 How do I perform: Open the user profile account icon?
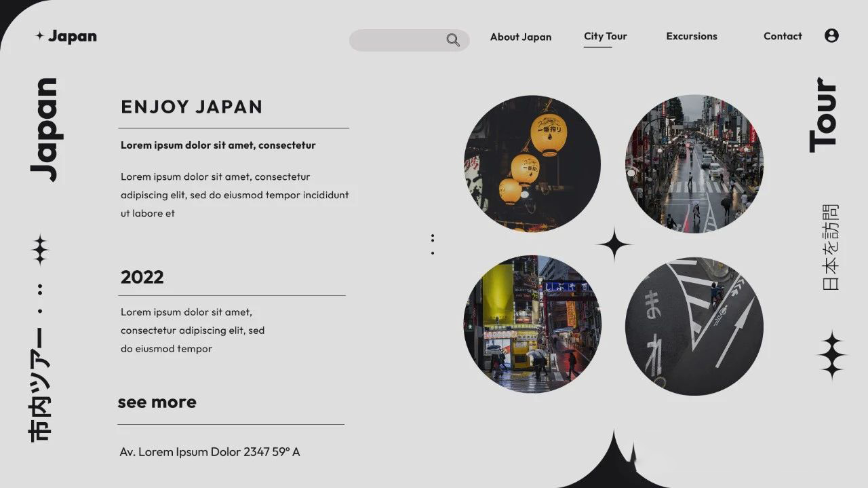tap(831, 36)
